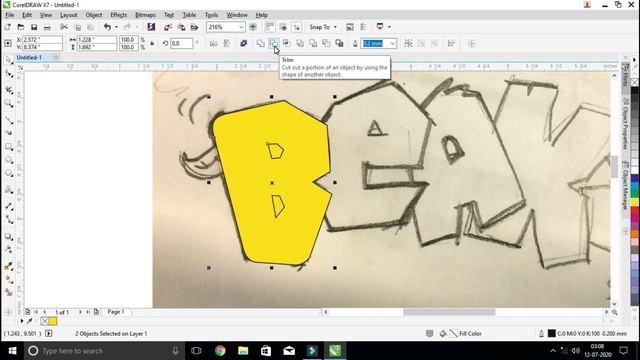Click the Create boundary icon
Image resolution: width=640 pixels, height=360 pixels.
point(339,43)
